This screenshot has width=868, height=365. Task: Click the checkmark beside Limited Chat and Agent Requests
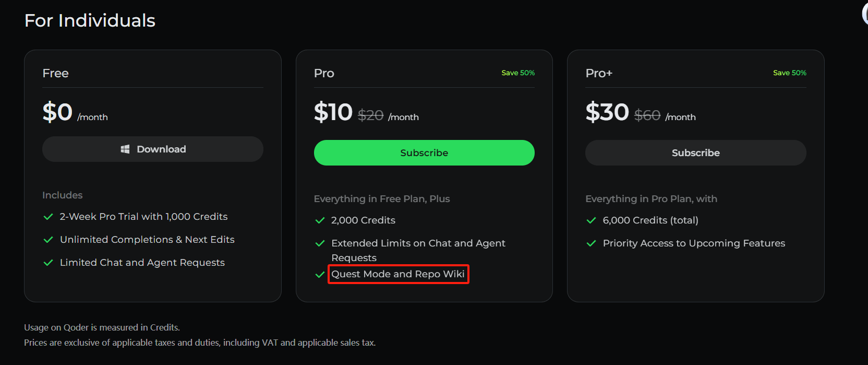[x=49, y=263]
